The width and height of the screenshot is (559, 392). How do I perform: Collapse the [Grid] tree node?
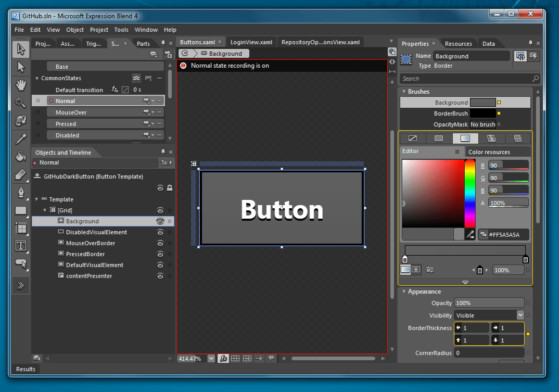44,210
